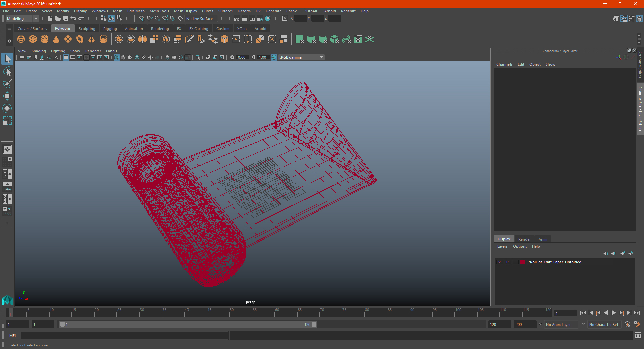Click the time range slider bar
Screen dimensions: 644x349
(188, 325)
